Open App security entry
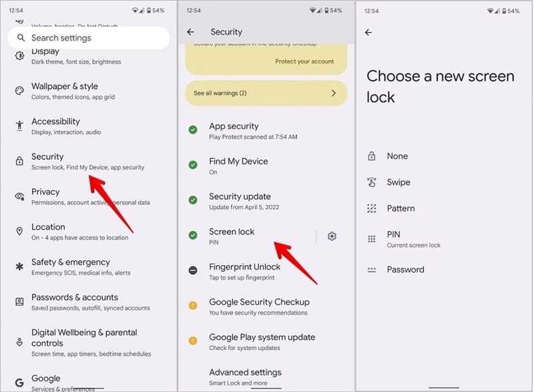The image size is (534, 392). (266, 131)
